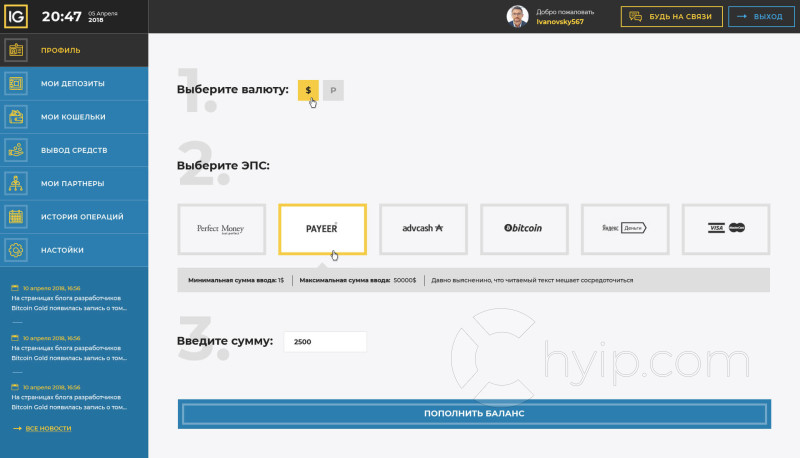The image size is (800, 458).
Task: Click Будь на связи button
Action: coord(671,16)
